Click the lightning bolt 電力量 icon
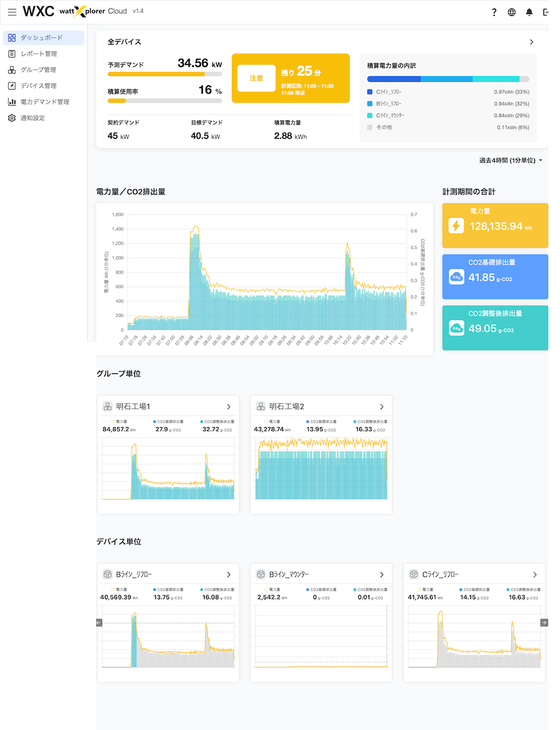 coord(456,225)
